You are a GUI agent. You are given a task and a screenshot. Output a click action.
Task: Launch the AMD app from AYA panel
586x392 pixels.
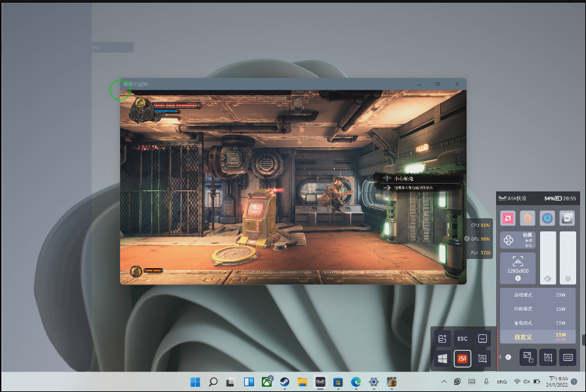(507, 218)
